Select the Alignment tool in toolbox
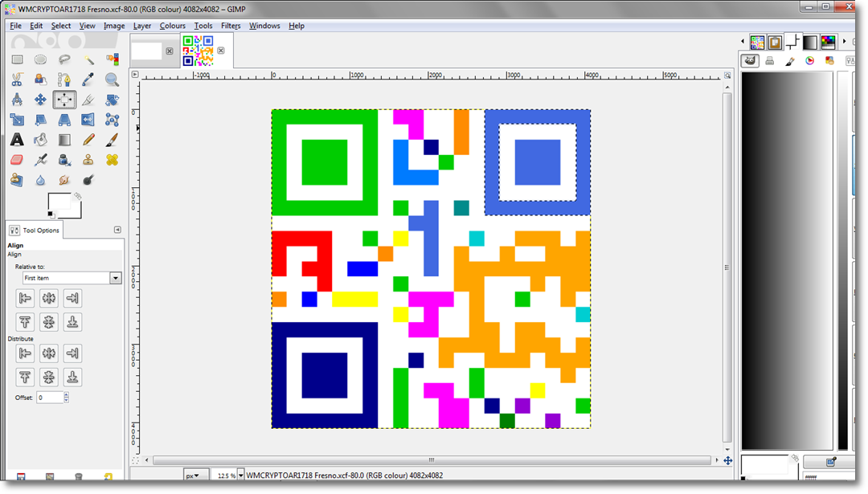The image size is (868, 494). point(64,100)
